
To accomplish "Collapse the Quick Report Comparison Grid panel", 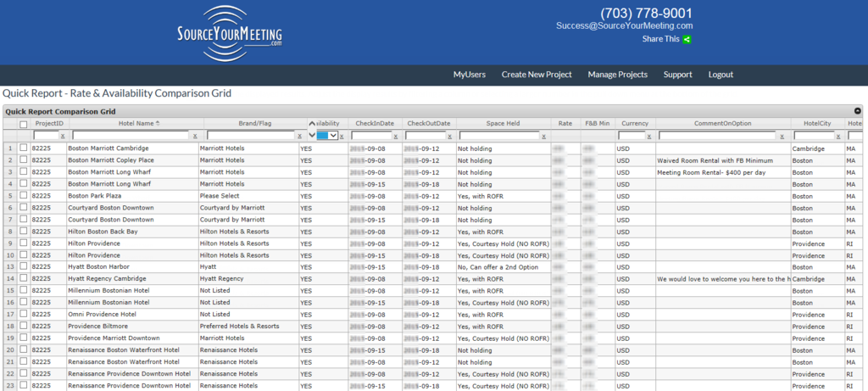I will pyautogui.click(x=857, y=111).
